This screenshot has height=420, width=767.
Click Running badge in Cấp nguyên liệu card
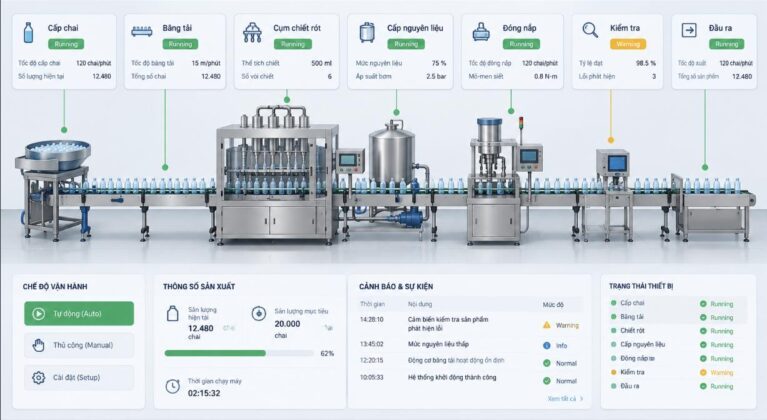coord(406,44)
